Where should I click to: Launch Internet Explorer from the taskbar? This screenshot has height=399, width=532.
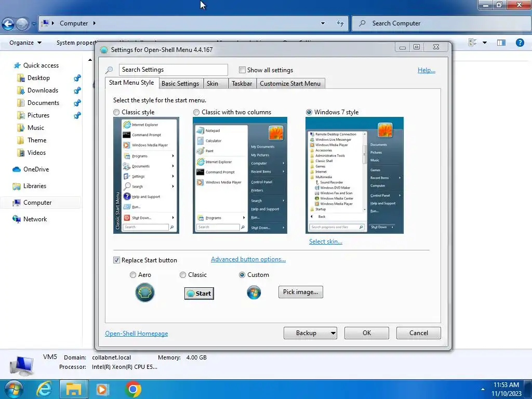tap(44, 390)
